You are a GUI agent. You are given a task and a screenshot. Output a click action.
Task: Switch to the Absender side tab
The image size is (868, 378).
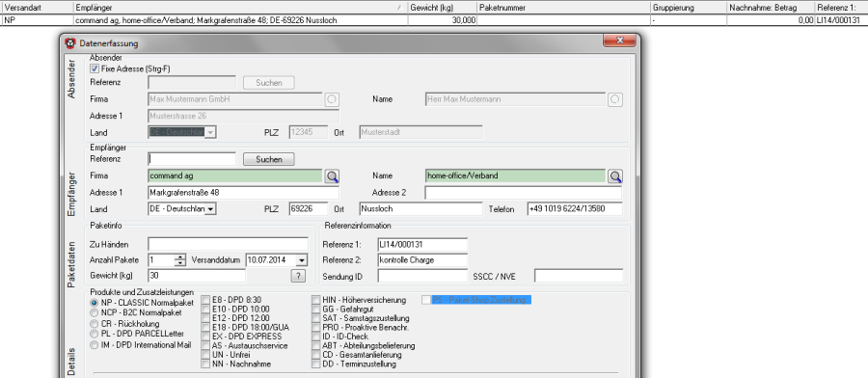click(x=70, y=78)
